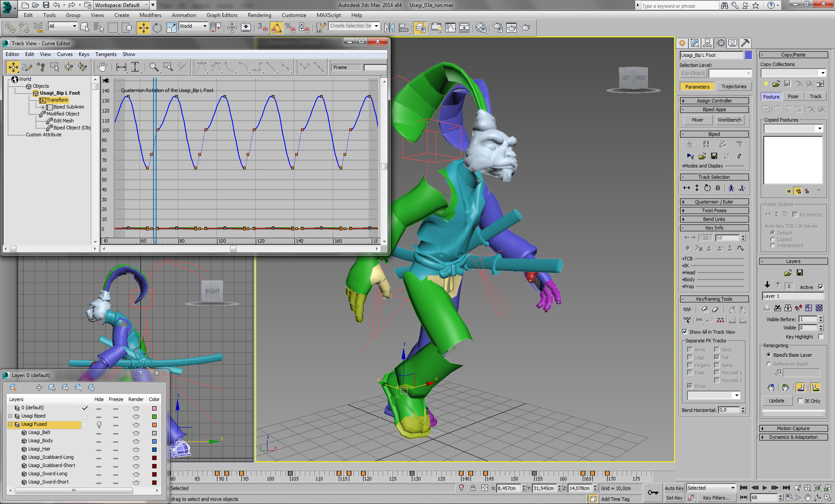Activate the Pan hand tool in Track View
The height and width of the screenshot is (504, 835).
click(x=102, y=67)
